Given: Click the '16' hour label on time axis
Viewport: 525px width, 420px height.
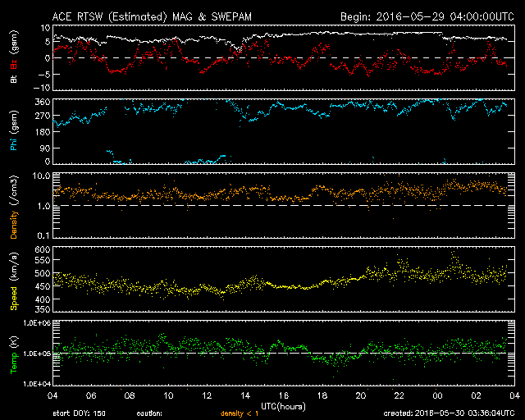Looking at the screenshot, I should (284, 396).
